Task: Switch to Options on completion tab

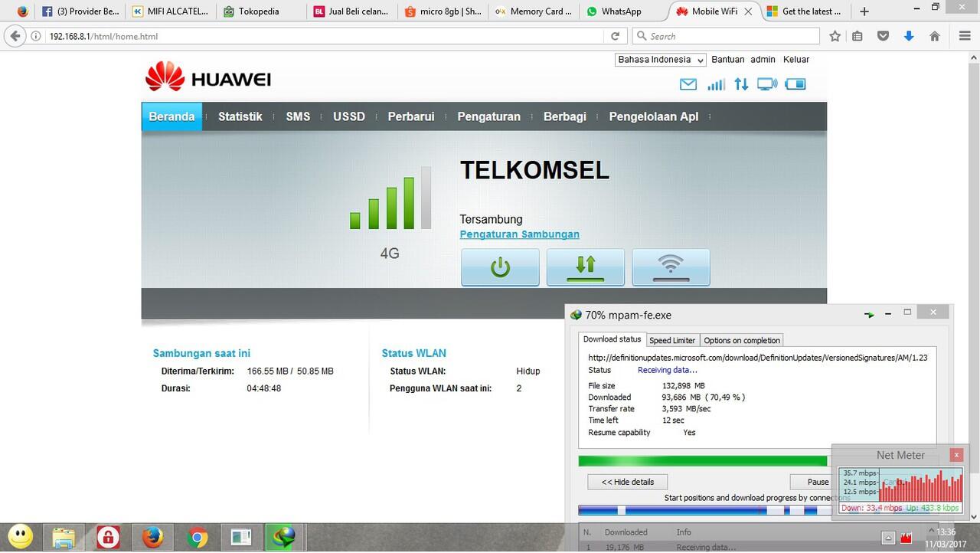Action: (742, 340)
